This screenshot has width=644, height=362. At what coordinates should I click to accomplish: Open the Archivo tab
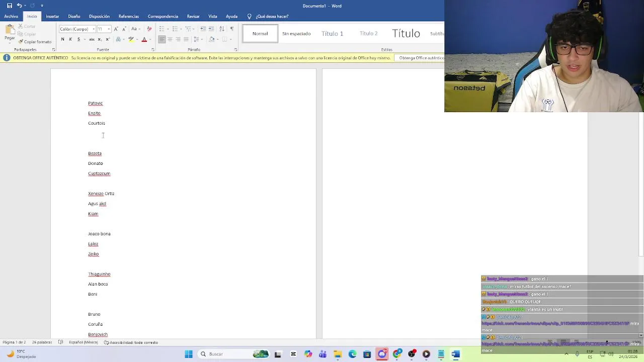(x=11, y=17)
